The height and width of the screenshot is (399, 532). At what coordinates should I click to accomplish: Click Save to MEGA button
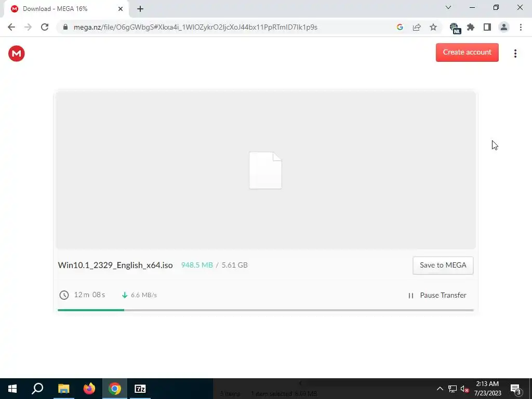pos(443,265)
